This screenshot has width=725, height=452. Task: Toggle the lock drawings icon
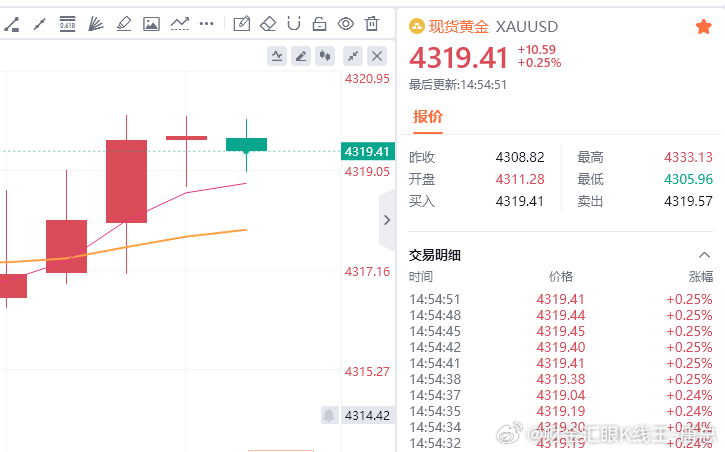click(319, 24)
